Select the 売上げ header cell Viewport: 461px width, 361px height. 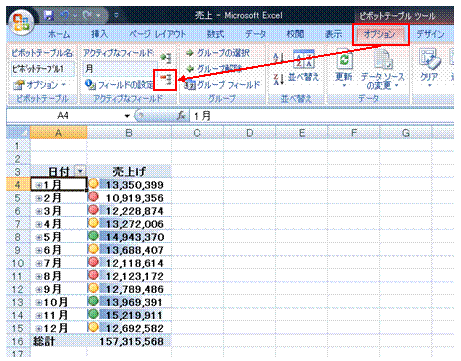tap(129, 171)
